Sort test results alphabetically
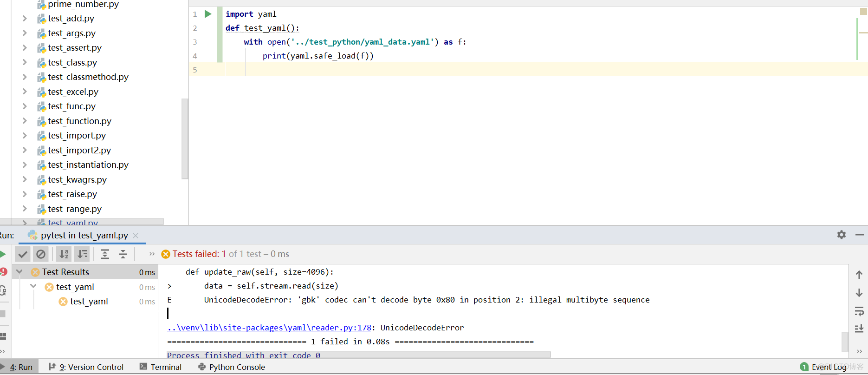Screen dimensions: 868x375 [64, 254]
